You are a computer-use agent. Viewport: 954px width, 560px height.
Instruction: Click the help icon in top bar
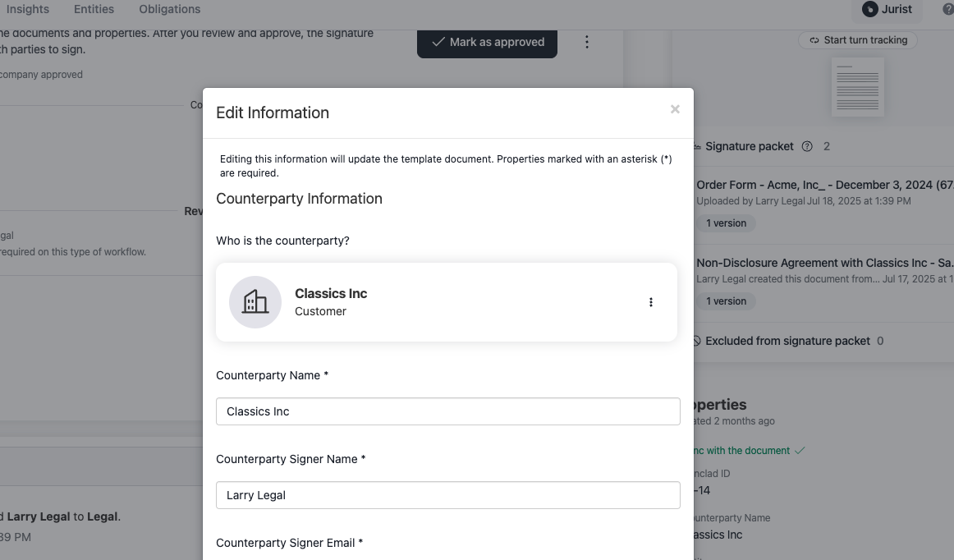pyautogui.click(x=947, y=10)
